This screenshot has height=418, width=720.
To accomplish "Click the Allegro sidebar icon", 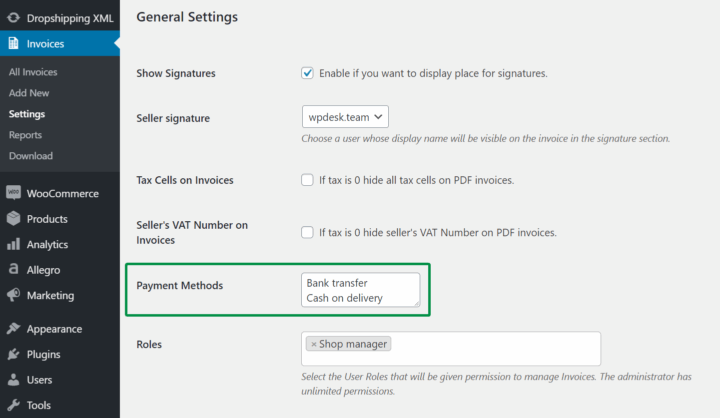I will coord(14,270).
